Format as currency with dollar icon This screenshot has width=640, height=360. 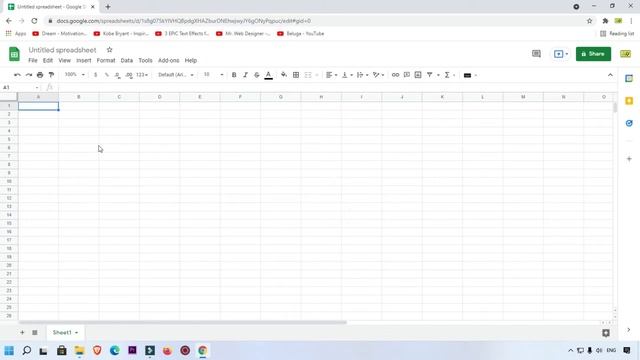[x=96, y=75]
